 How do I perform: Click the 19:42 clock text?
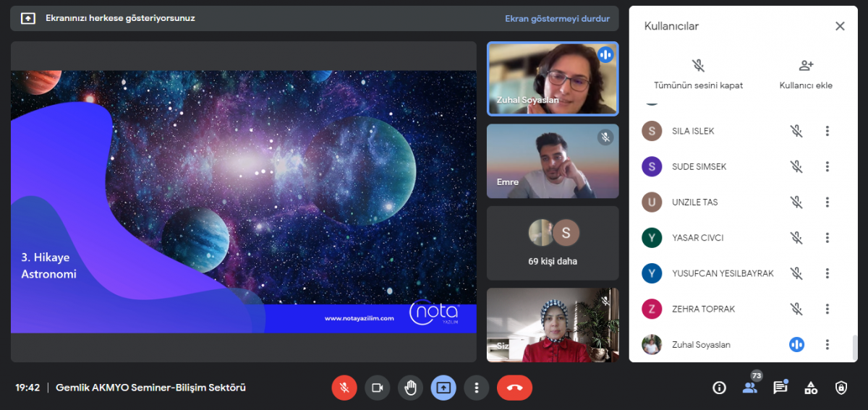pos(27,388)
